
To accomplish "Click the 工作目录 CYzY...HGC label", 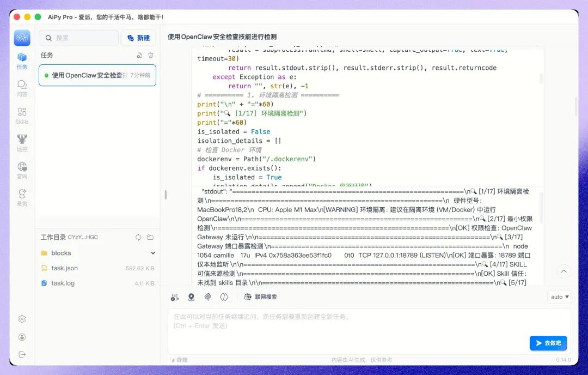I will [69, 237].
